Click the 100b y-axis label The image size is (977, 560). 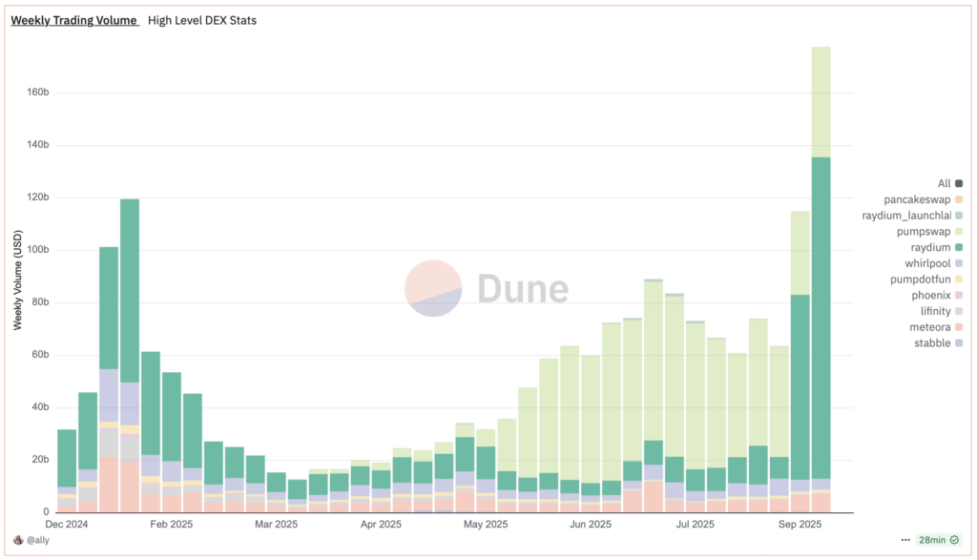click(x=37, y=250)
